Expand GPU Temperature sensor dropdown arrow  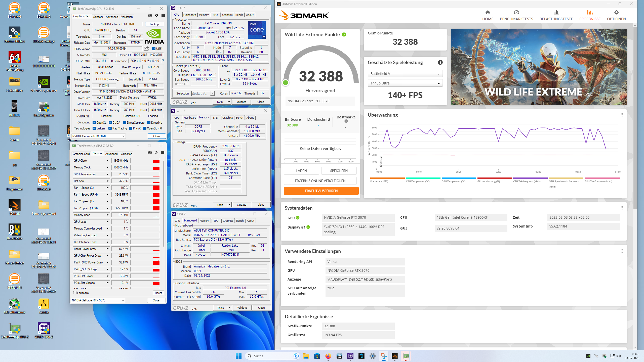pyautogui.click(x=107, y=174)
